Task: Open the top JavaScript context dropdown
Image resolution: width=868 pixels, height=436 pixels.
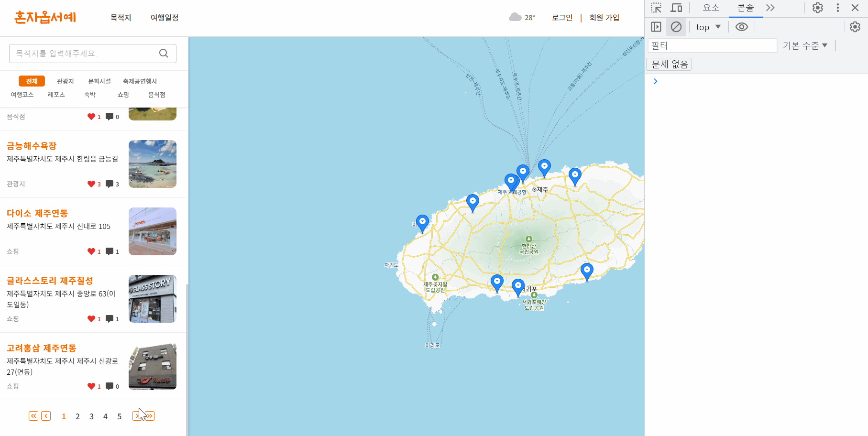Action: click(x=708, y=27)
